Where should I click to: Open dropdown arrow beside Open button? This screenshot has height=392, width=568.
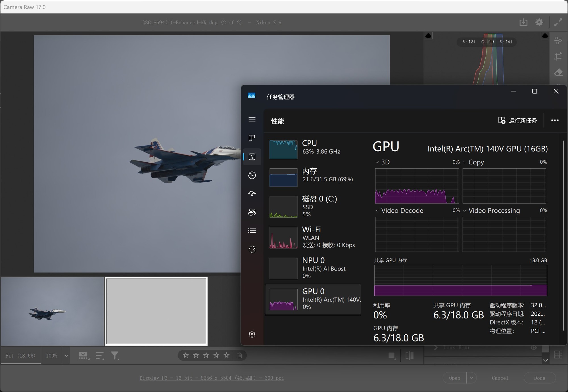(472, 378)
